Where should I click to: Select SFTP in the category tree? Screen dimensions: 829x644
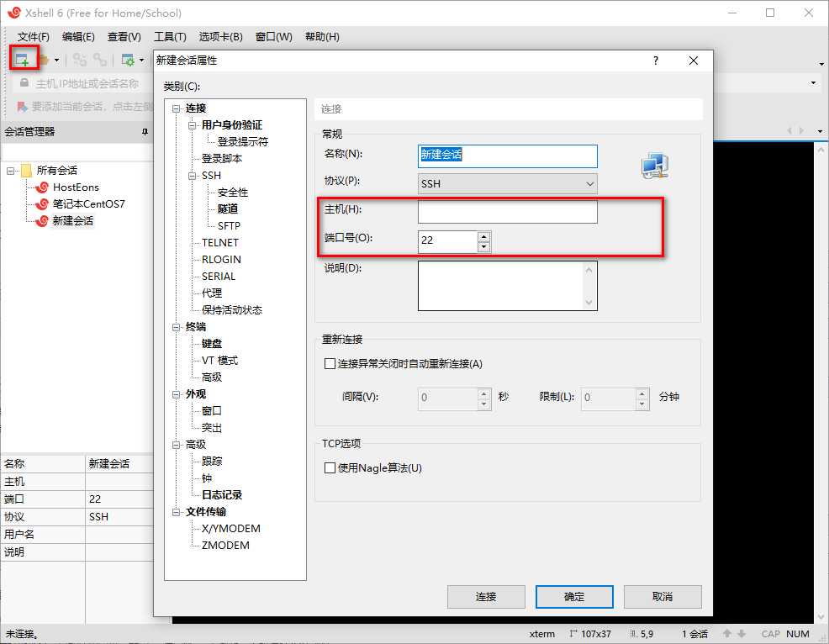pos(229,226)
